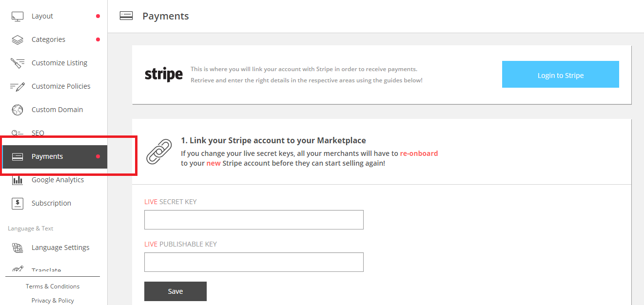Open the SEO settings page
Image resolution: width=644 pixels, height=305 pixels.
pyautogui.click(x=38, y=133)
